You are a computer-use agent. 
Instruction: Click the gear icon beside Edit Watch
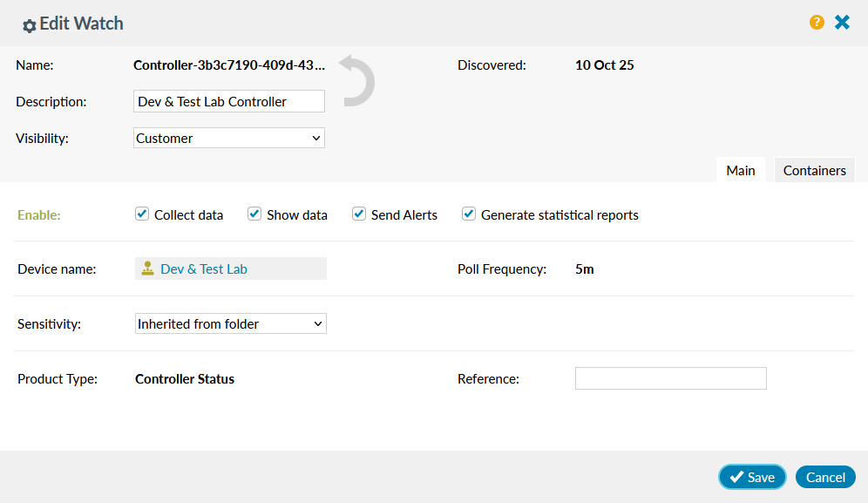point(29,25)
